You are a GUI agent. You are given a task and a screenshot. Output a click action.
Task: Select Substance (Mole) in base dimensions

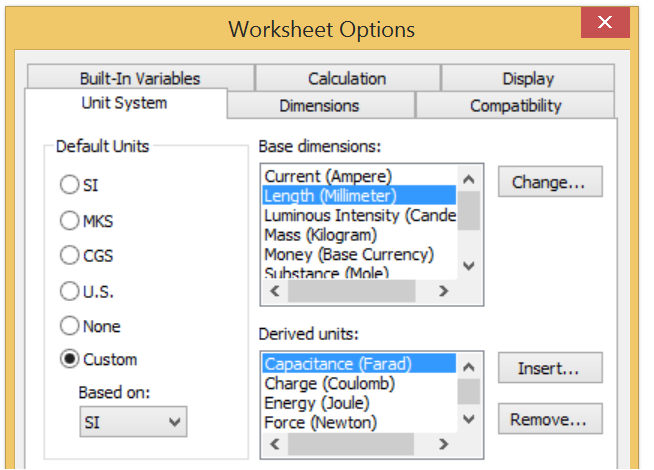point(360,273)
